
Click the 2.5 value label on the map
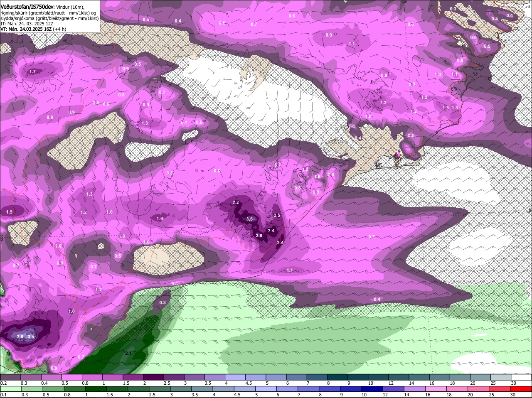(x=277, y=215)
